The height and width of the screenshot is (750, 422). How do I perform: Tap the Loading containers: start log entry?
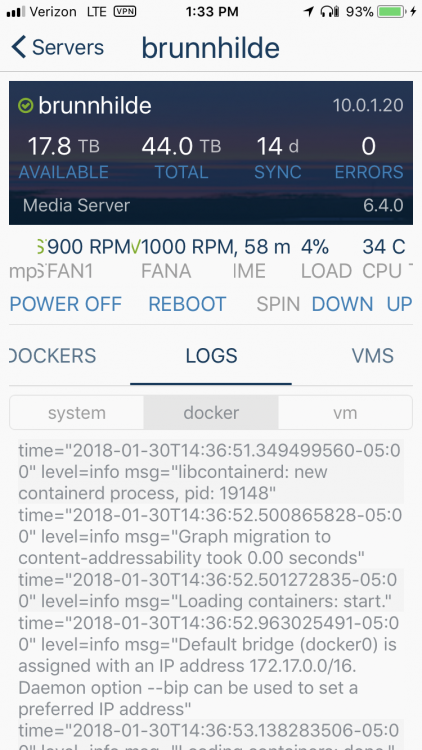pyautogui.click(x=211, y=590)
